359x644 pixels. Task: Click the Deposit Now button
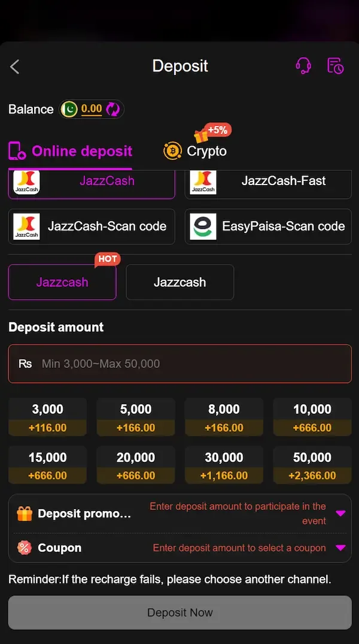click(x=180, y=612)
